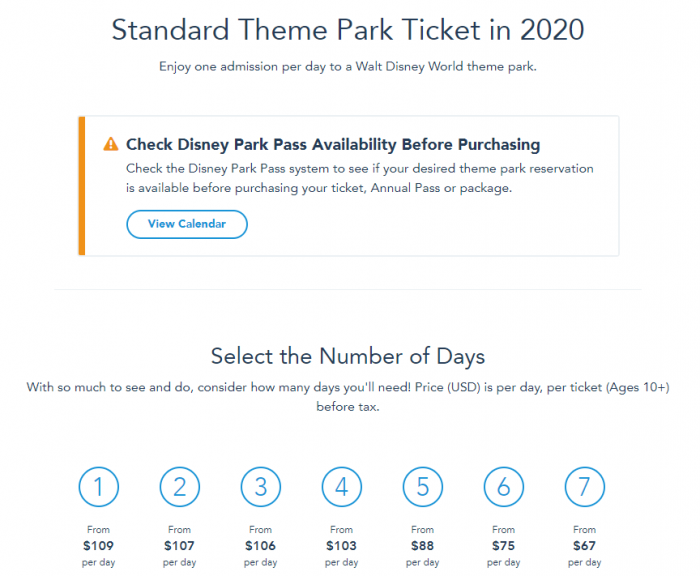
Task: Select the $106 per day price
Action: 261,546
